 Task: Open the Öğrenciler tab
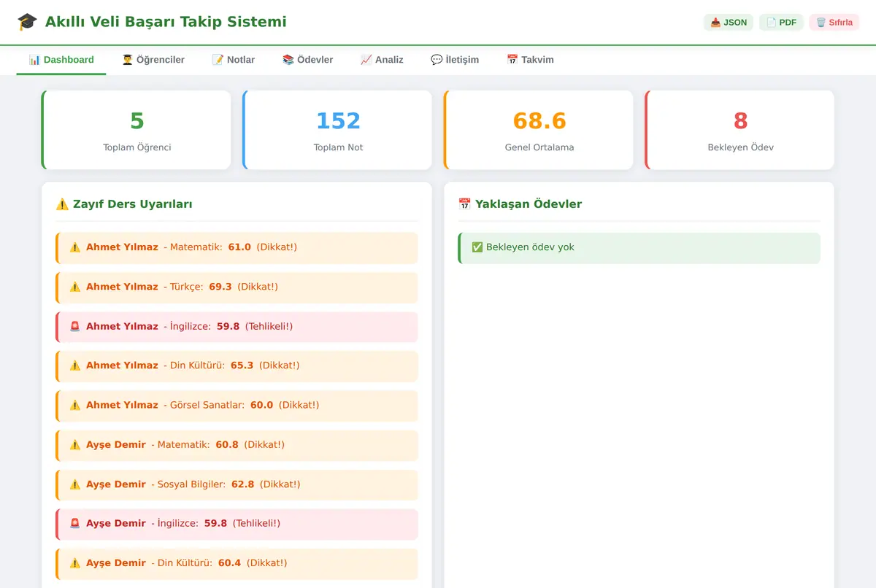[x=153, y=60]
